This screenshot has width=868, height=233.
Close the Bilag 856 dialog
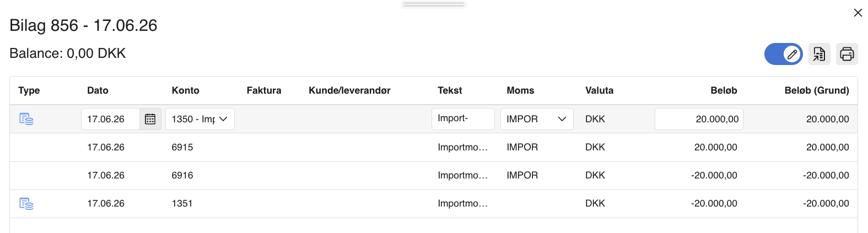tap(858, 13)
